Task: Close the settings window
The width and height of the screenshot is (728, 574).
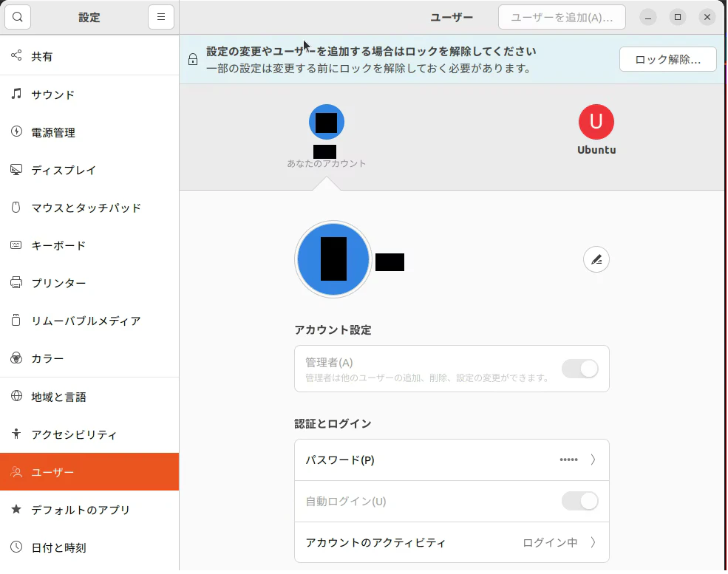Action: tap(707, 17)
